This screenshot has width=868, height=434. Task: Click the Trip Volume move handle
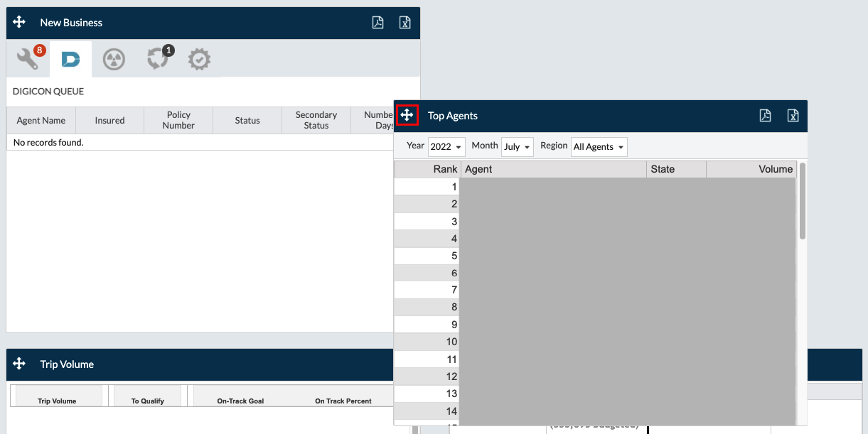[x=18, y=364]
